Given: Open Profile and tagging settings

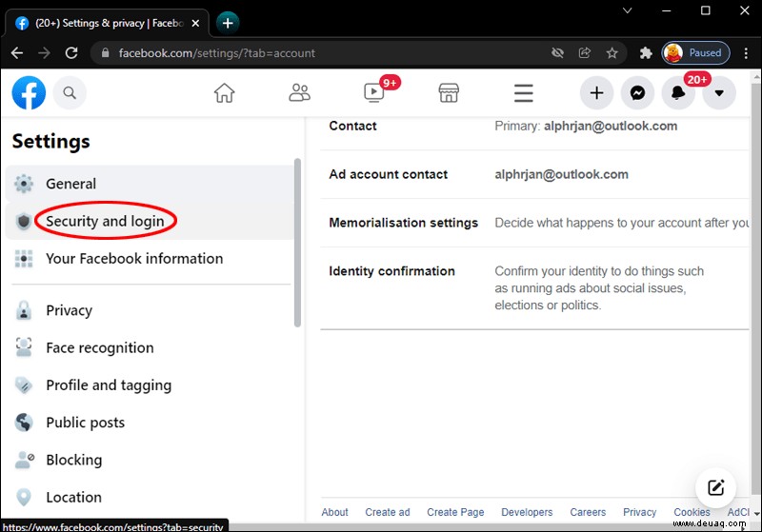Looking at the screenshot, I should pos(150,384).
